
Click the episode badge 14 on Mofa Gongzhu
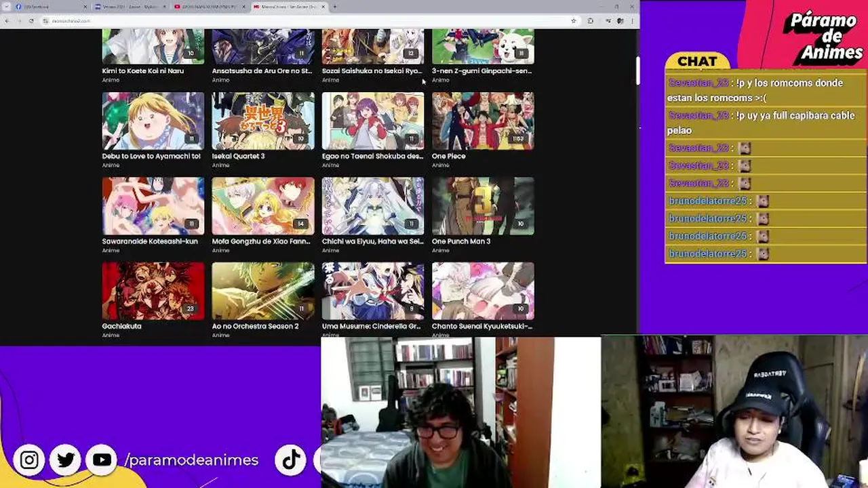(300, 224)
